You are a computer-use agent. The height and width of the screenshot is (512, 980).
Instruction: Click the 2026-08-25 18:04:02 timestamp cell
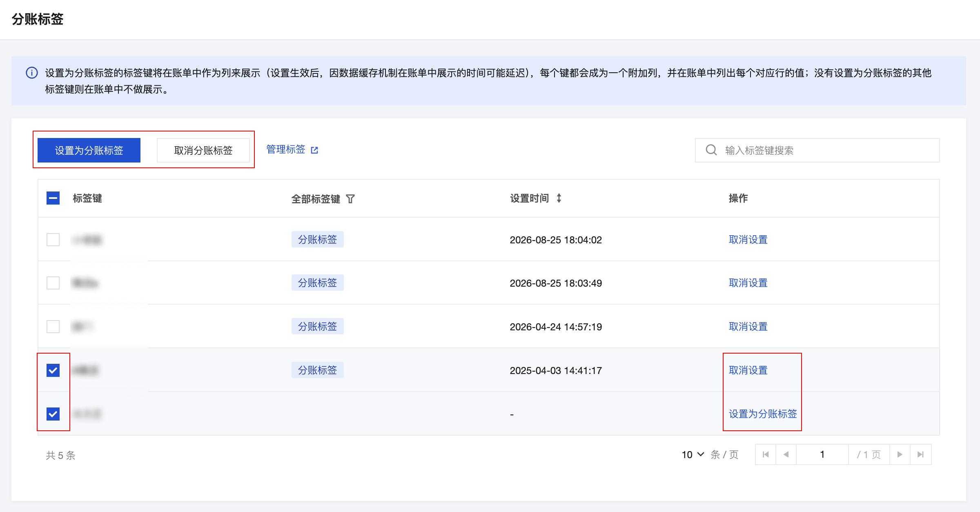click(x=556, y=240)
